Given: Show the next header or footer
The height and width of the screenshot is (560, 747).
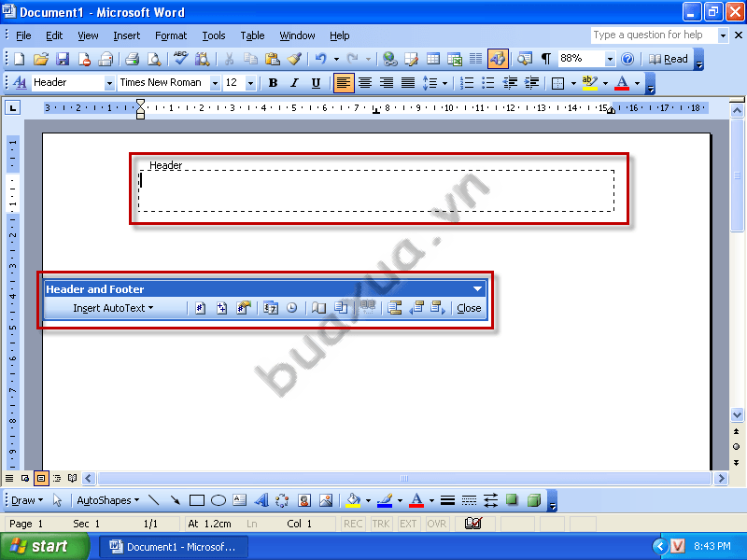Looking at the screenshot, I should click(438, 308).
